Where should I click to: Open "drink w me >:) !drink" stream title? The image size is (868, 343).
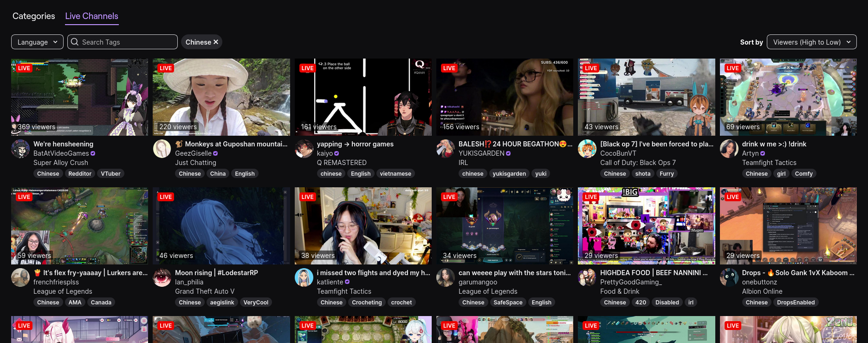pyautogui.click(x=774, y=144)
